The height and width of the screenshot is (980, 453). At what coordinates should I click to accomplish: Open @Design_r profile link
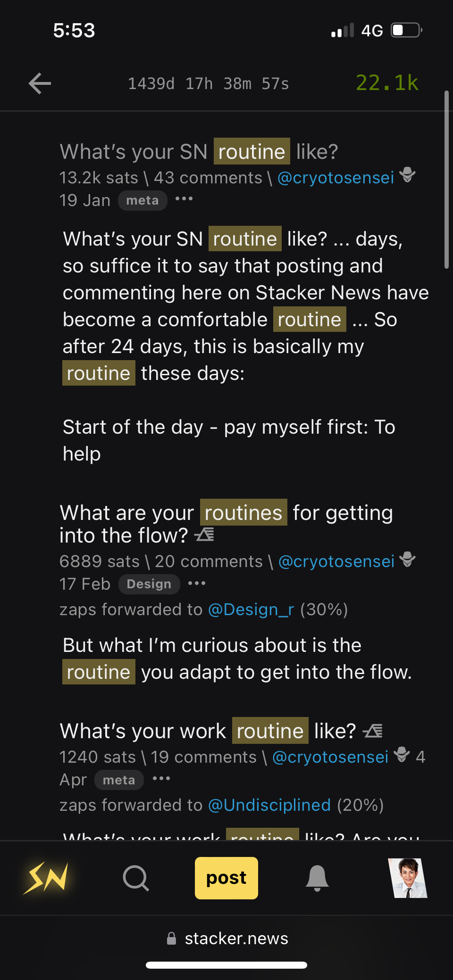[x=251, y=609]
